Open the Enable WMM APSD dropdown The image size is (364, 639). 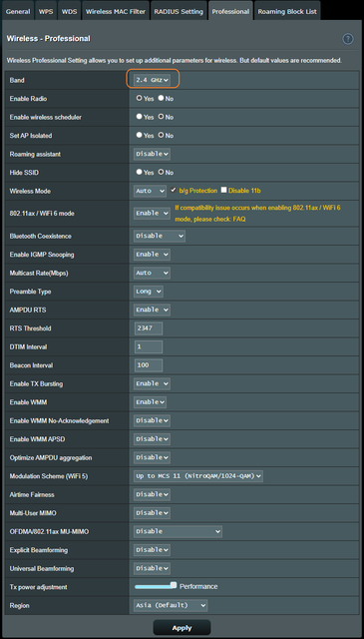152,439
